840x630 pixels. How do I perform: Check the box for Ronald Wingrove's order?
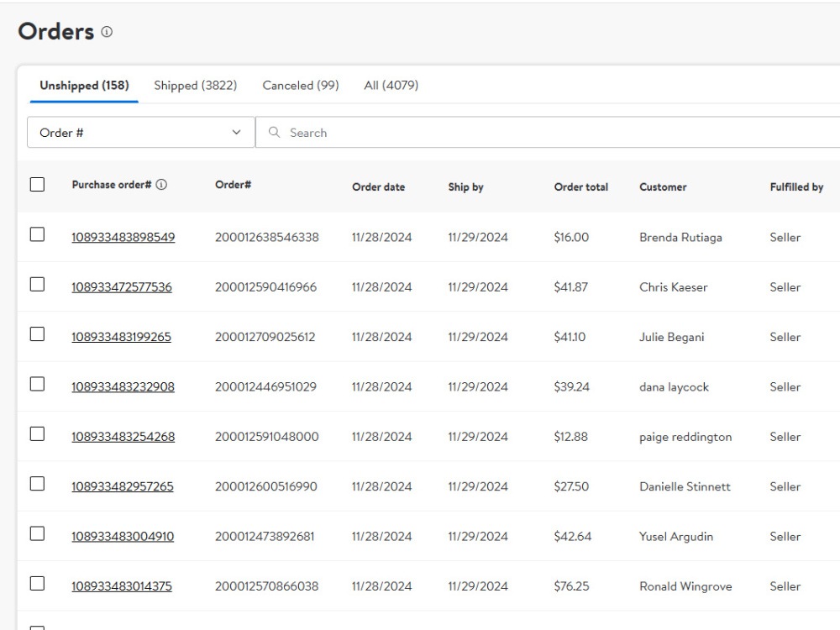pos(38,584)
